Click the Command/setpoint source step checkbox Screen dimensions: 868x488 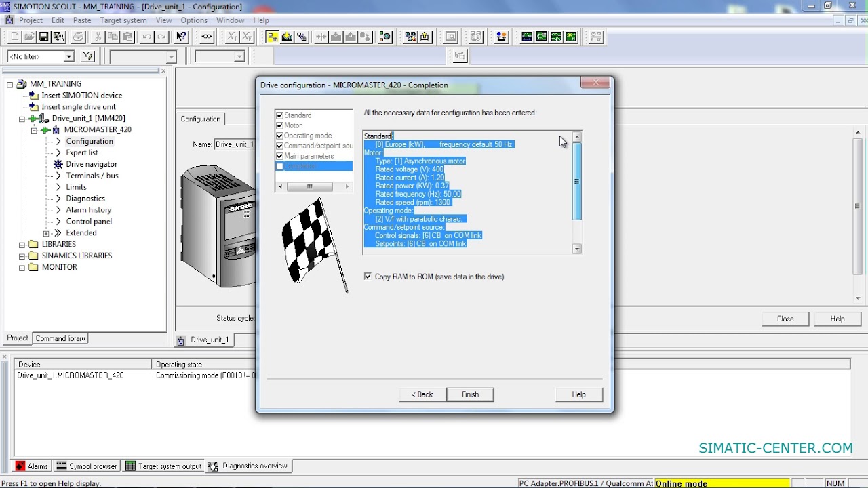point(279,146)
